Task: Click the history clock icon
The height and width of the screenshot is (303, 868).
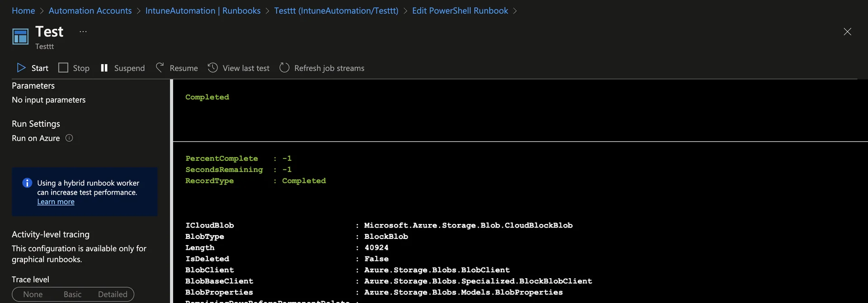Action: tap(212, 68)
